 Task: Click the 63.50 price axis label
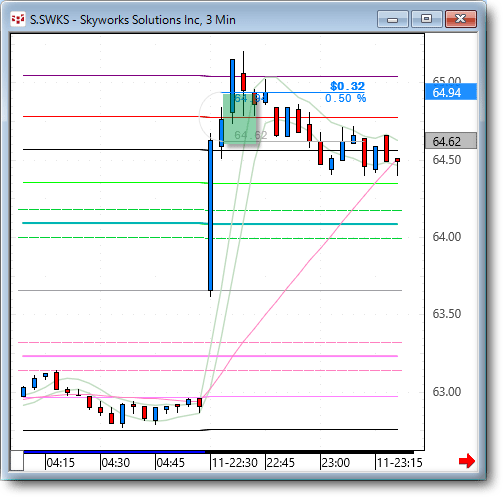click(447, 314)
